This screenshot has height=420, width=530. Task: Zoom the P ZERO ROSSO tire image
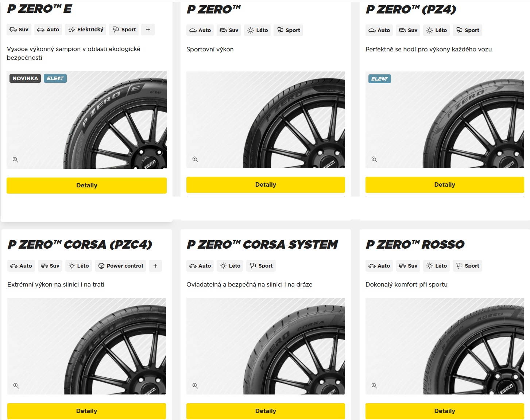(374, 386)
